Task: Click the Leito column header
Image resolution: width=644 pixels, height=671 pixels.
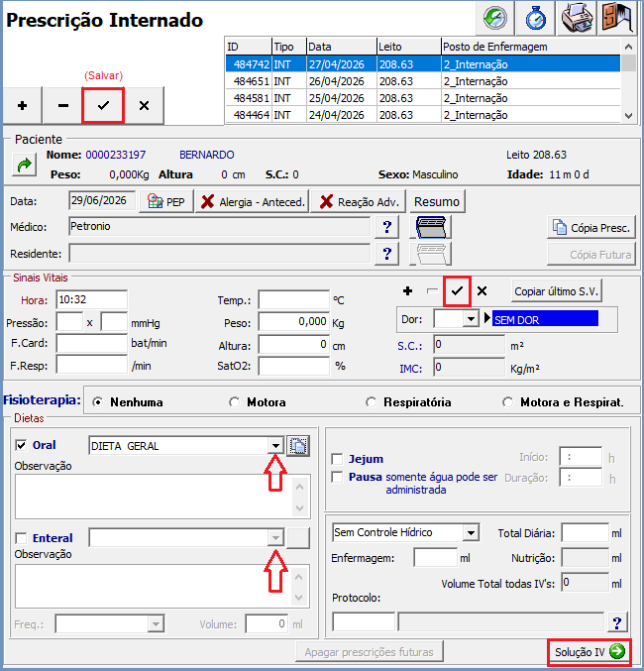Action: (x=408, y=47)
